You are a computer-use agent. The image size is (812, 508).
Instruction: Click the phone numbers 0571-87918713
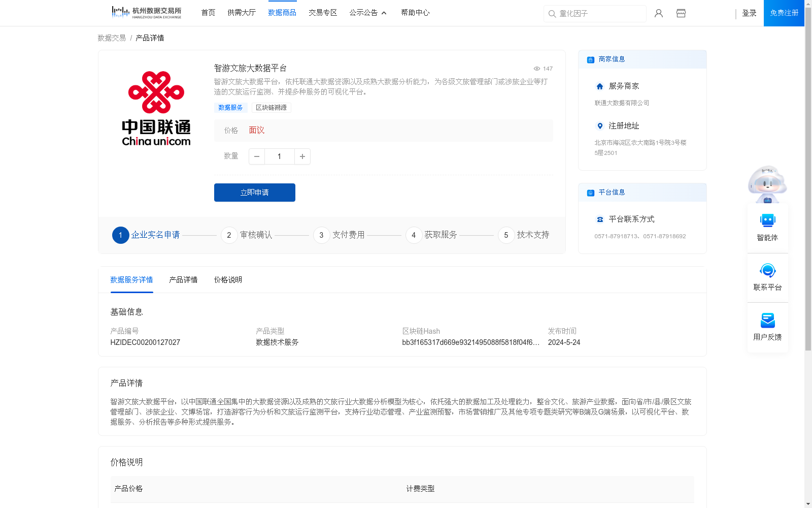coord(640,236)
